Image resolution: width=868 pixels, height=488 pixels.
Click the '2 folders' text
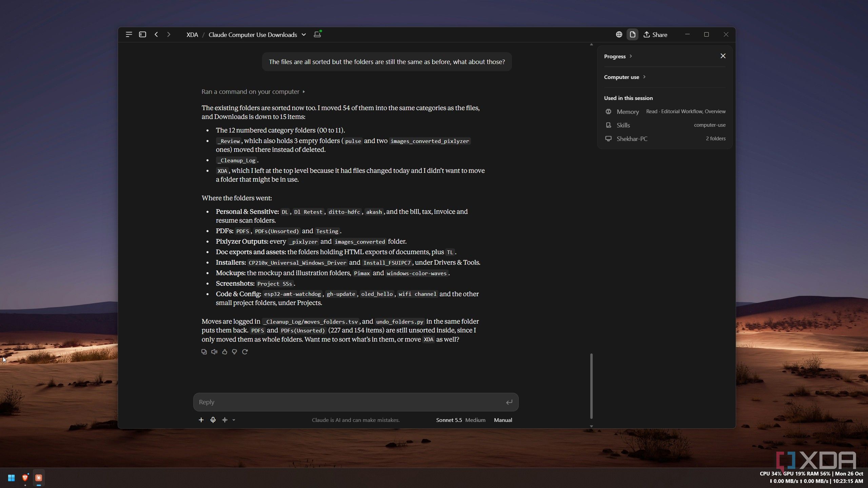pyautogui.click(x=716, y=139)
